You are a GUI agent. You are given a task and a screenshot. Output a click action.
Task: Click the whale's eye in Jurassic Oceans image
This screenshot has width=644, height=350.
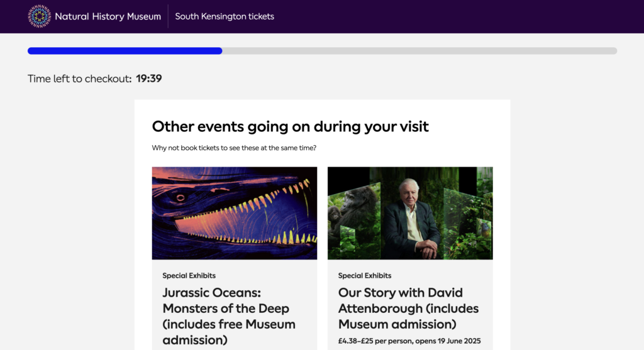point(180,198)
